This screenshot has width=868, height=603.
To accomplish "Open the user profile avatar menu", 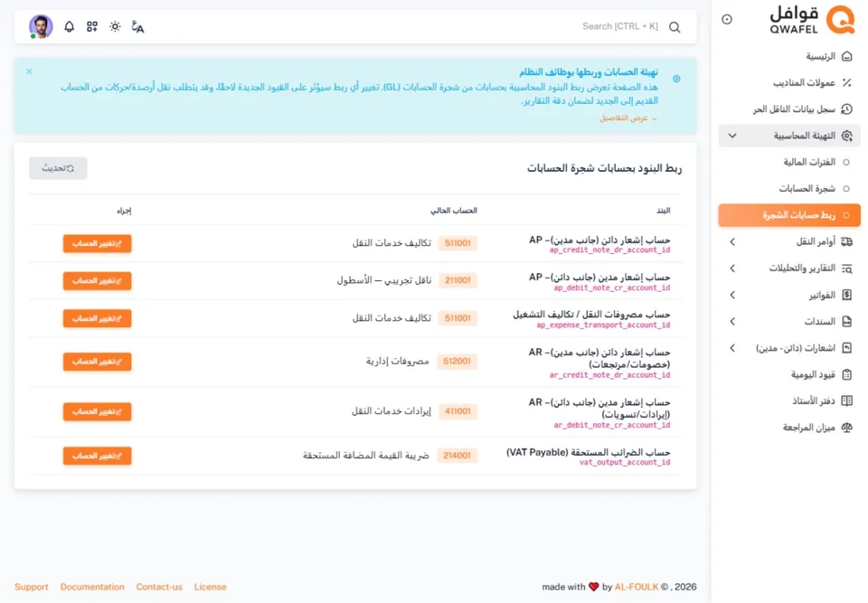I will [x=41, y=26].
